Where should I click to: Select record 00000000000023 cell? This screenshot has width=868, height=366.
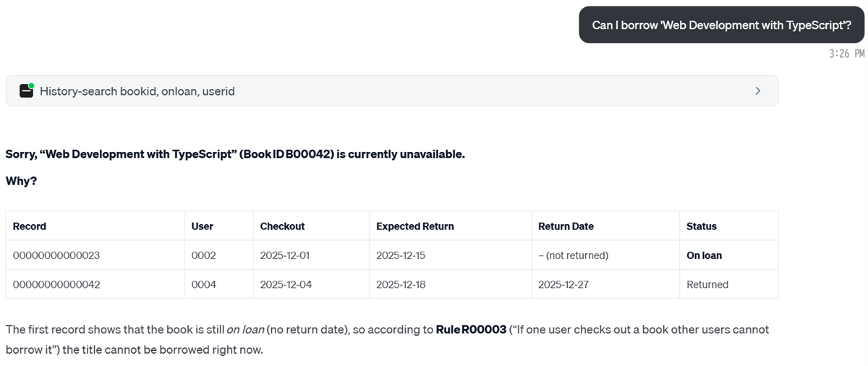point(56,255)
